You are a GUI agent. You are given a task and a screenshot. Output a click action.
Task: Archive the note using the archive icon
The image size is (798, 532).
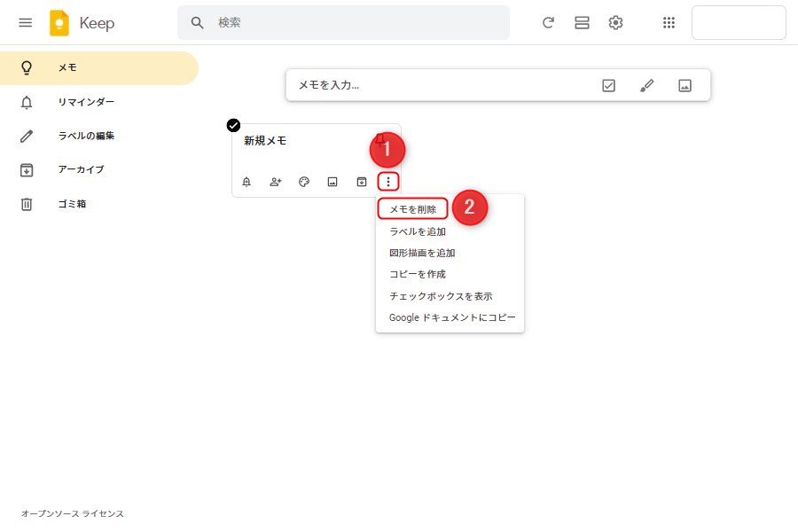point(362,182)
